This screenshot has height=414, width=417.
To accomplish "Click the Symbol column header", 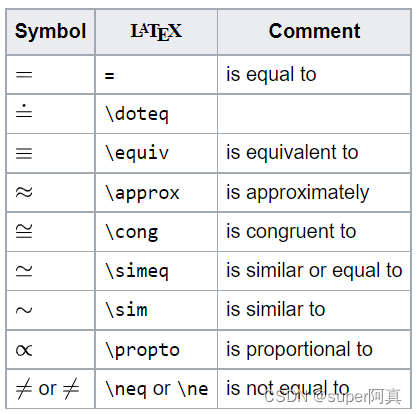I will pos(50,31).
